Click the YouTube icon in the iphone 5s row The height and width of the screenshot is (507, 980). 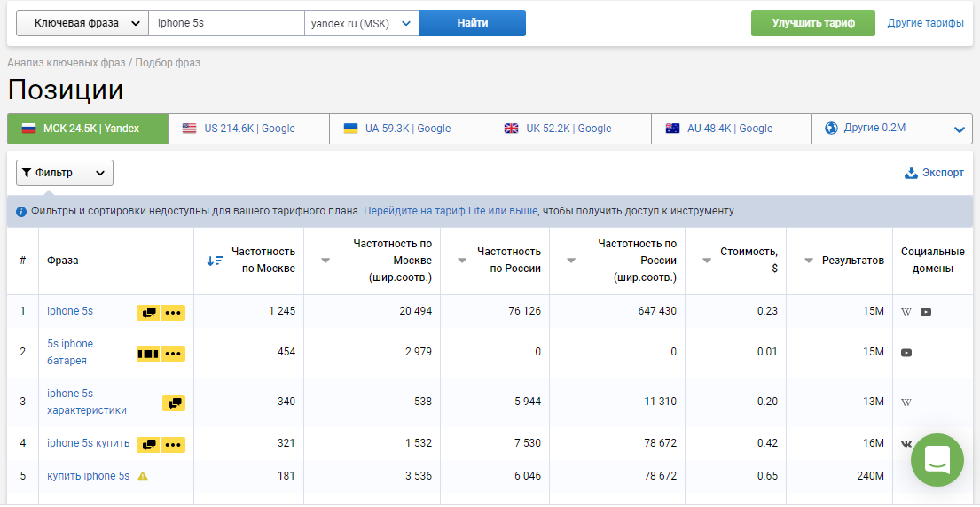(926, 312)
